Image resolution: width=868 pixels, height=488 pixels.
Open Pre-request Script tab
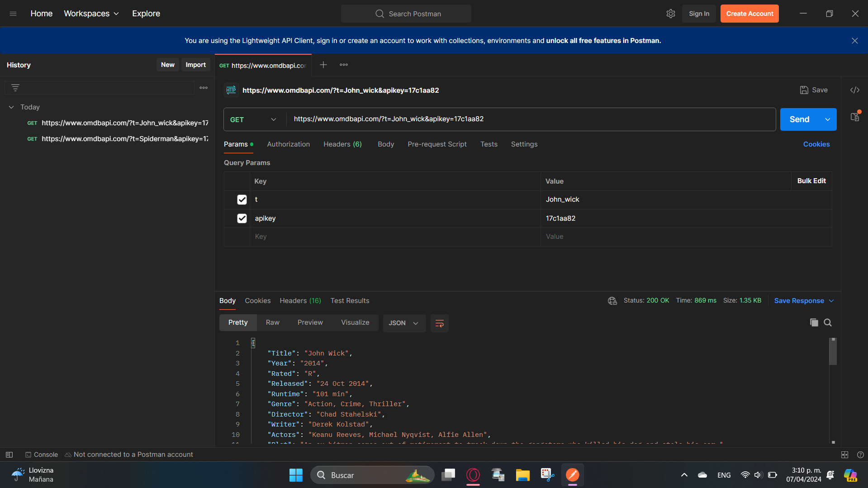tap(437, 144)
